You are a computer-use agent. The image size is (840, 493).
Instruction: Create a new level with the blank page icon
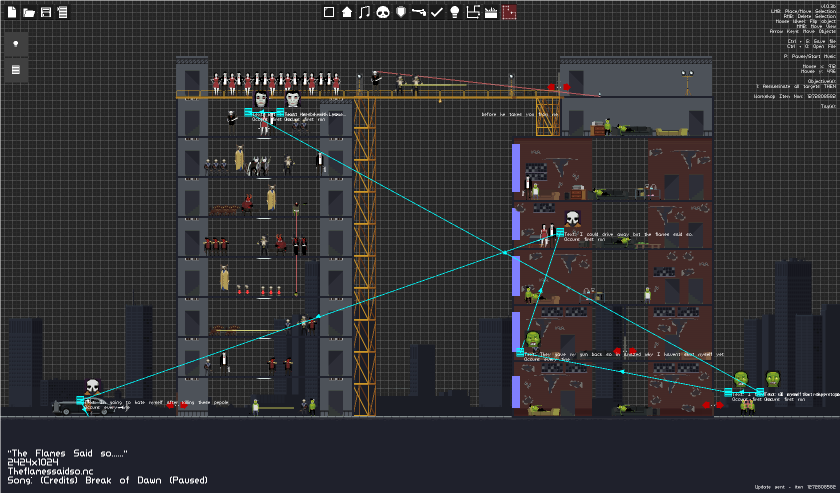pyautogui.click(x=12, y=12)
